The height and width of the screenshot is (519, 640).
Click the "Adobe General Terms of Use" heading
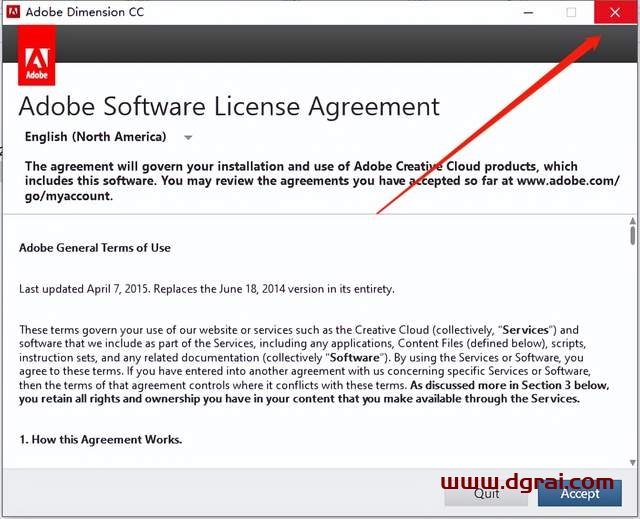click(x=95, y=248)
